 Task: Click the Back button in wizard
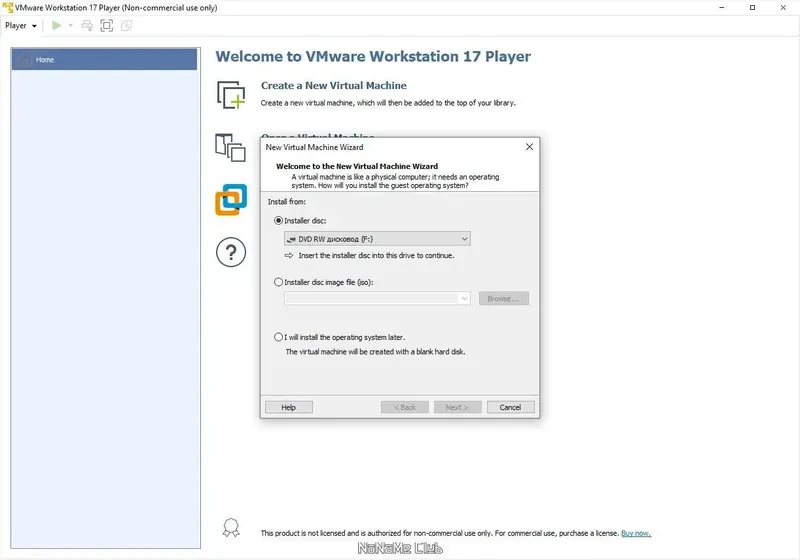405,407
